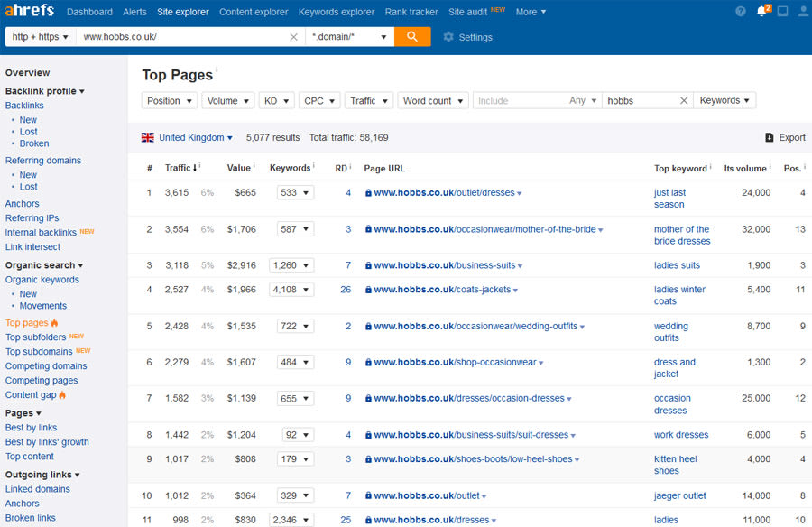The image size is (812, 527).
Task: Click the Settings gear icon
Action: 448,37
